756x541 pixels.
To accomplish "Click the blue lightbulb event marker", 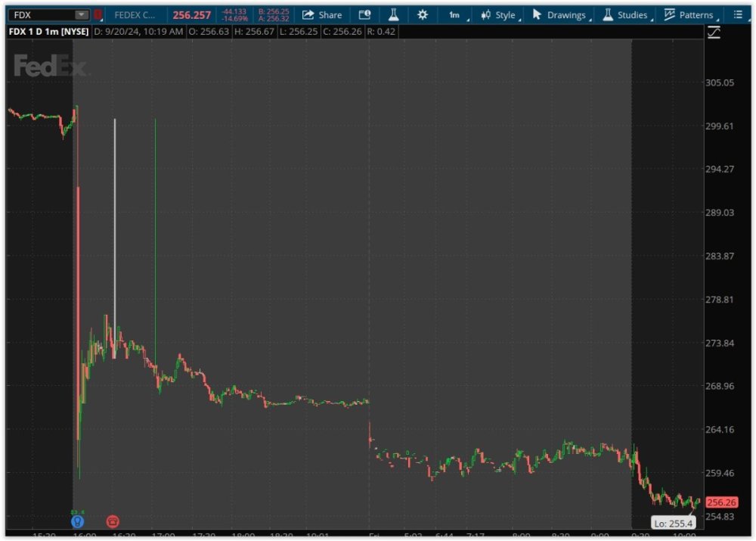I will [x=77, y=521].
